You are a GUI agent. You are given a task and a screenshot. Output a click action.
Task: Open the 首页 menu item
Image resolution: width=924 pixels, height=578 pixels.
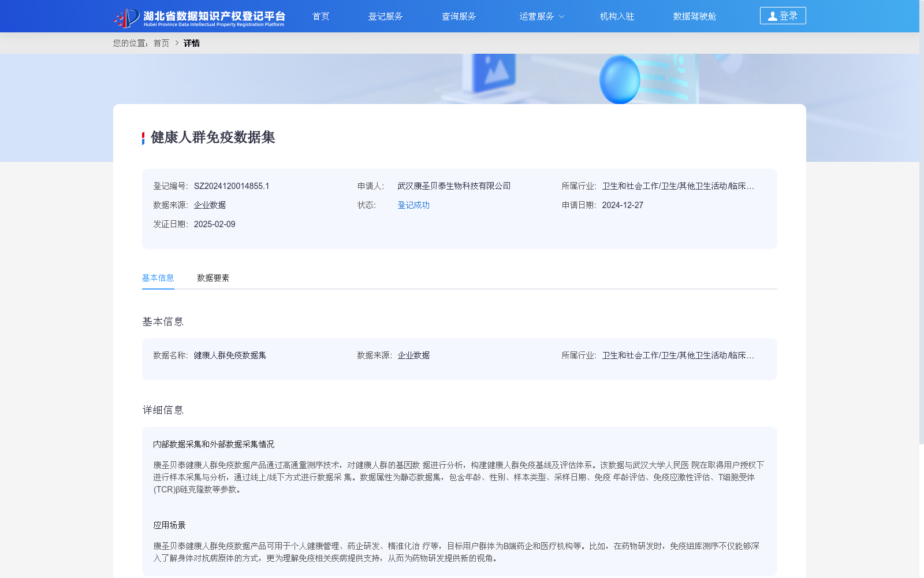(x=321, y=16)
